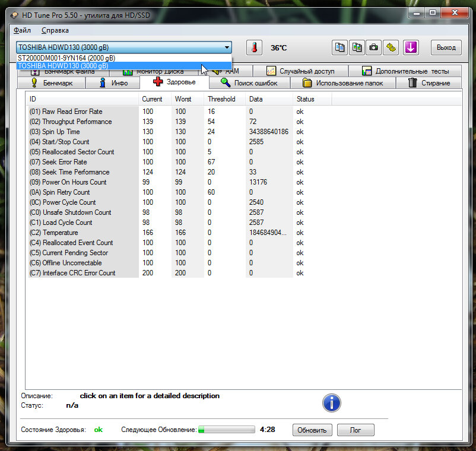Click the green ok health status
This screenshot has width=476, height=451.
click(x=99, y=430)
